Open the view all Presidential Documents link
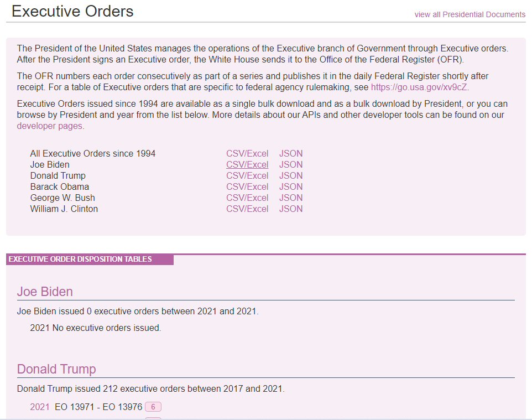Screen dimensions: 532x420 click(470, 14)
